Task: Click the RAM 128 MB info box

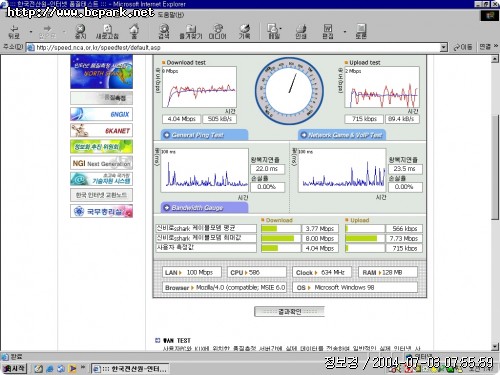Action: point(388,272)
